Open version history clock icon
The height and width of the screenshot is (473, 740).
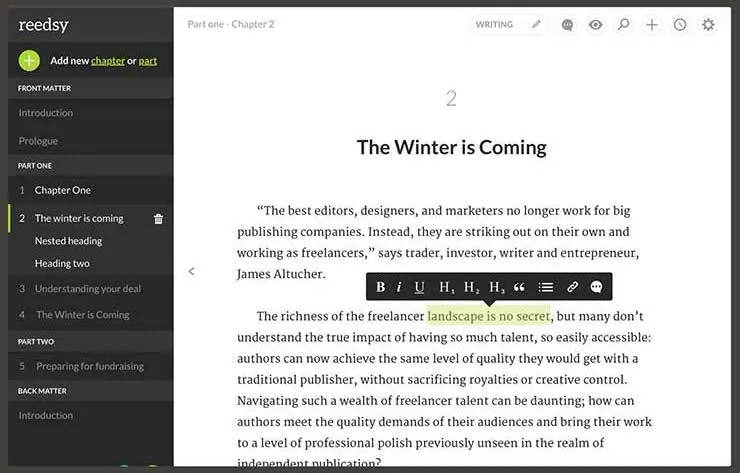(x=680, y=25)
